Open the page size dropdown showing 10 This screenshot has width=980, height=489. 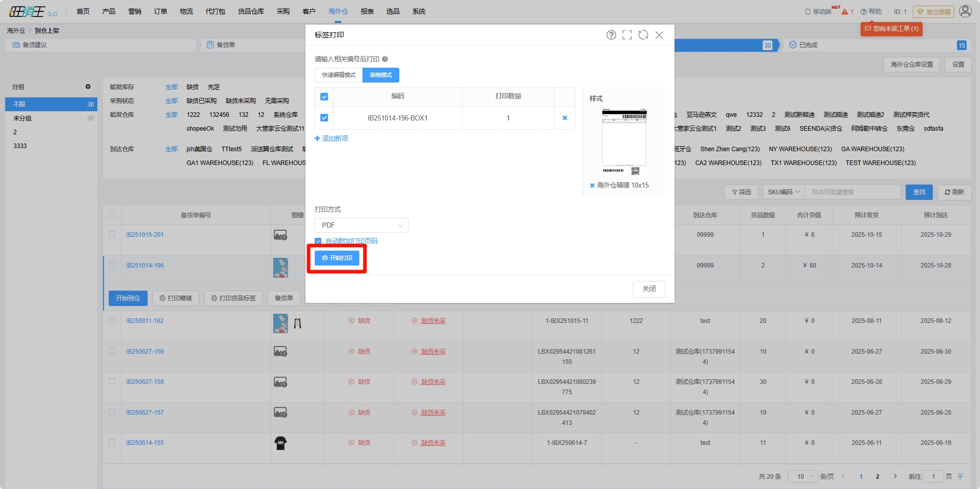802,477
